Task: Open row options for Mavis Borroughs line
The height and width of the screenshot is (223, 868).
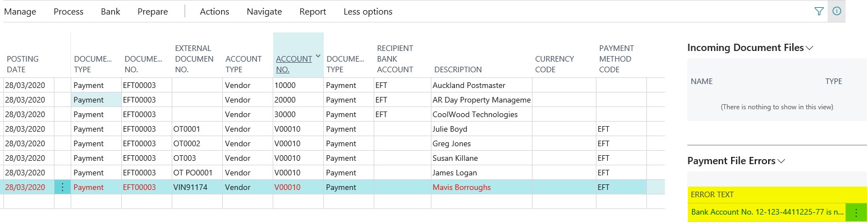Action: [62, 187]
